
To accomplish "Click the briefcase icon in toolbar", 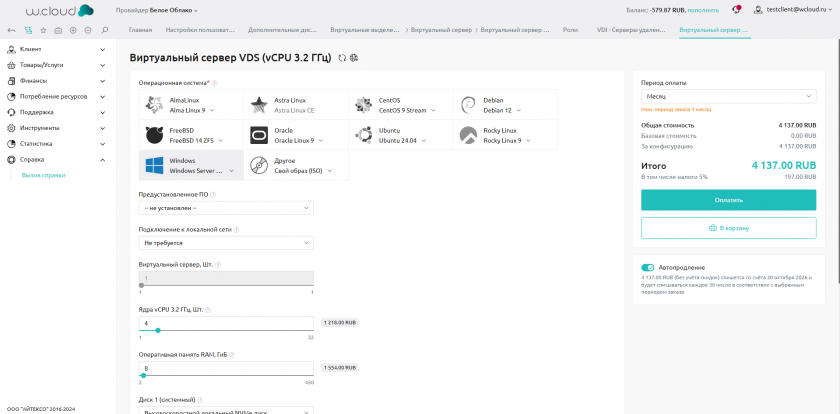I will pyautogui.click(x=58, y=30).
